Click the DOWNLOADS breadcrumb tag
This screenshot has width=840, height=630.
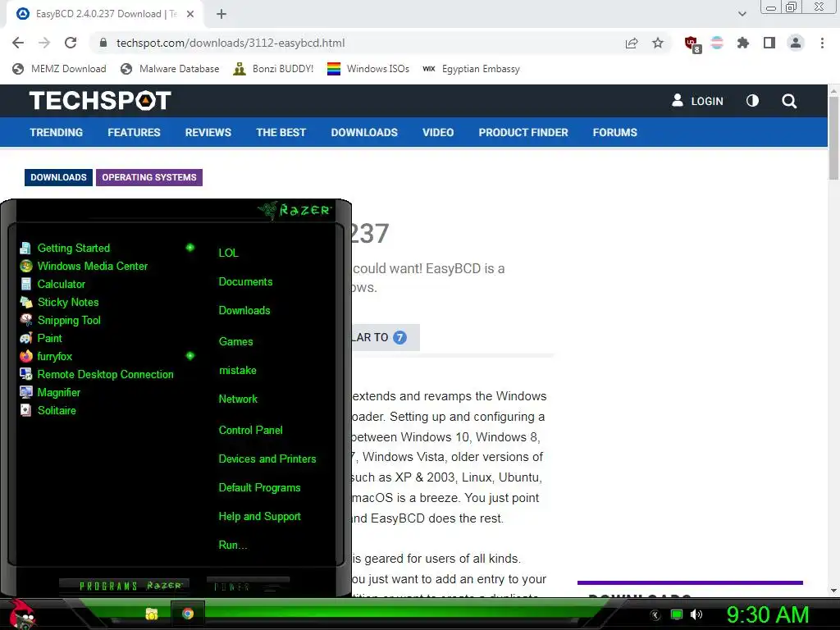(58, 177)
